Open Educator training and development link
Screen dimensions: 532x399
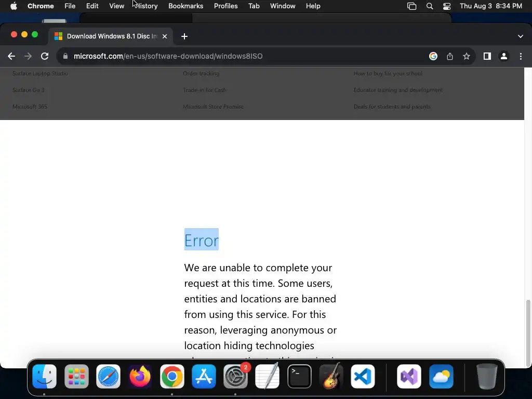(398, 90)
